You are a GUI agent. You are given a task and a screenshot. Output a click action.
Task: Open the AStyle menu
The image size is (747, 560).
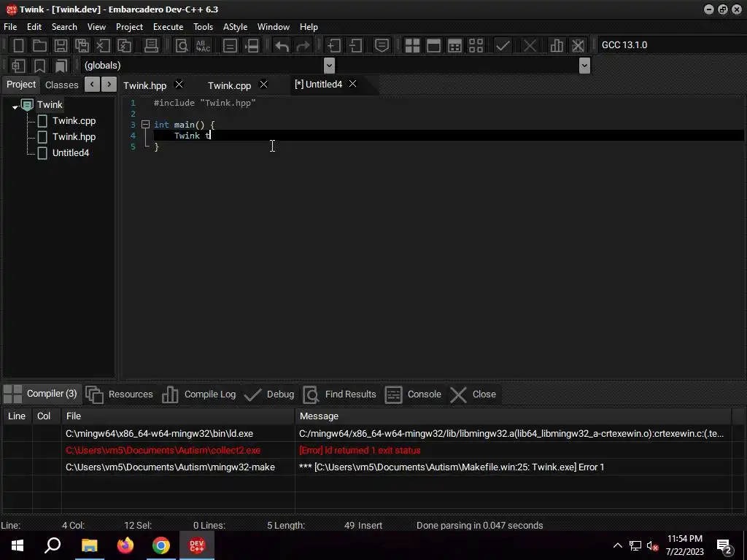tap(235, 27)
